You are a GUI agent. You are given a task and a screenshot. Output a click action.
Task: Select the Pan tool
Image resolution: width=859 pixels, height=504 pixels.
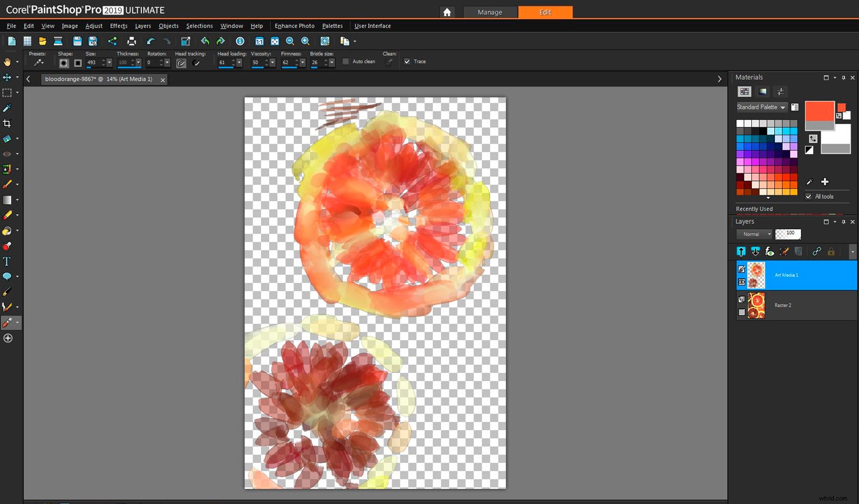(x=7, y=62)
